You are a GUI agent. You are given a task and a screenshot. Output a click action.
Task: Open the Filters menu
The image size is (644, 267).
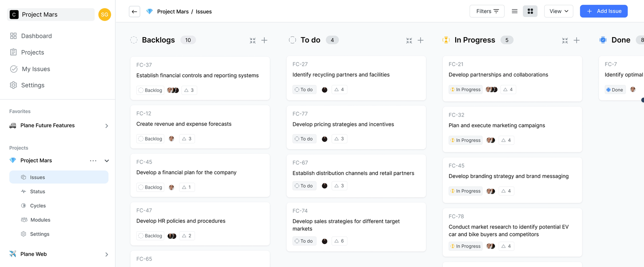click(487, 11)
